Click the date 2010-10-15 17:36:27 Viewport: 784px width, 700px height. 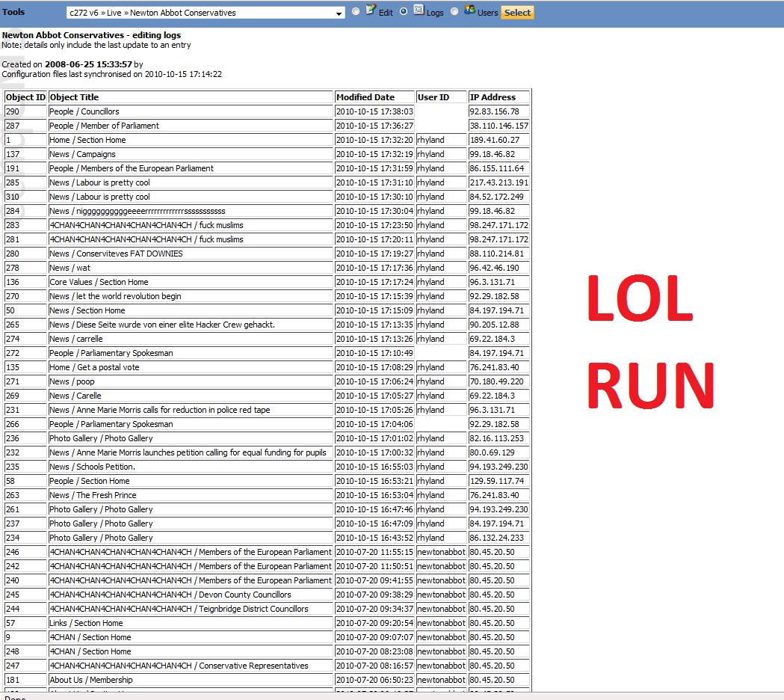click(x=374, y=126)
